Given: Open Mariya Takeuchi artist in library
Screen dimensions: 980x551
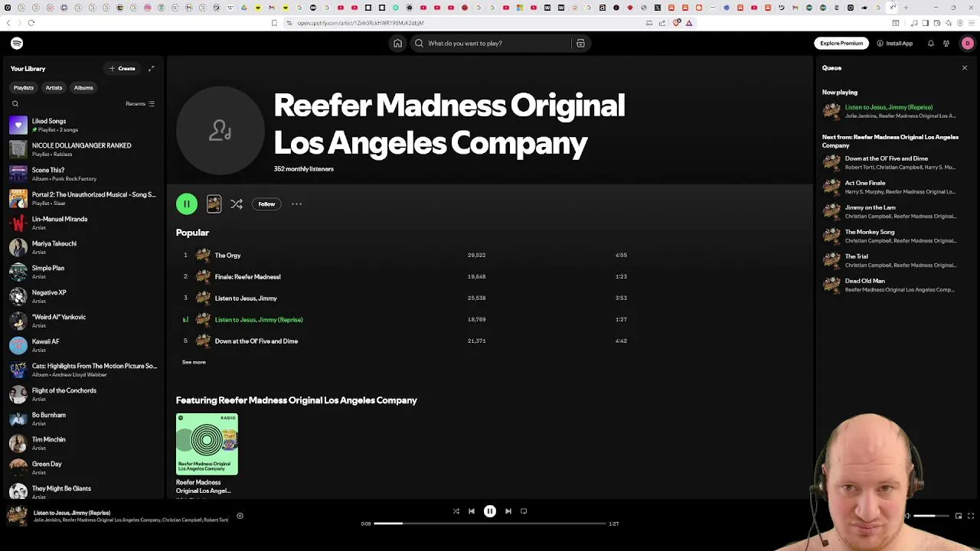Looking at the screenshot, I should 83,247.
